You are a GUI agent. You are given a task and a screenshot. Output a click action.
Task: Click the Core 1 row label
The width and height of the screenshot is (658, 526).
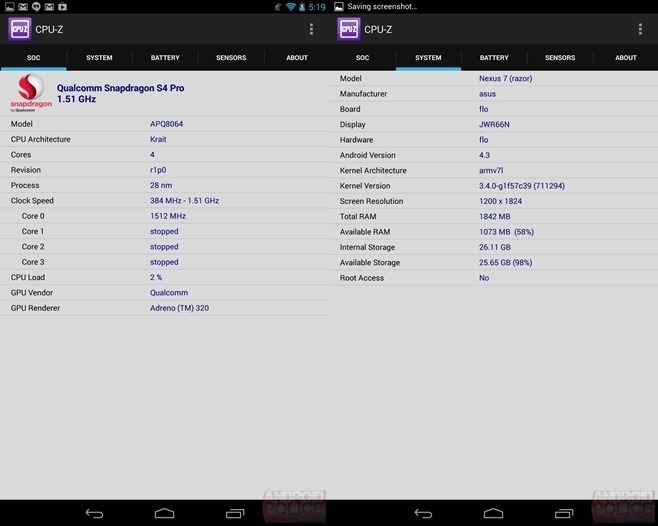click(33, 231)
